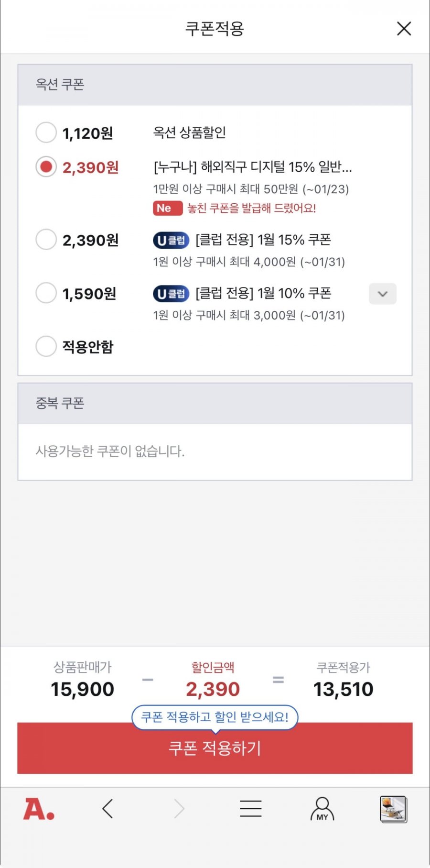Viewport: 430px width, 868px height.
Task: Tap the first U클럽 badge icon
Action: coord(171,240)
